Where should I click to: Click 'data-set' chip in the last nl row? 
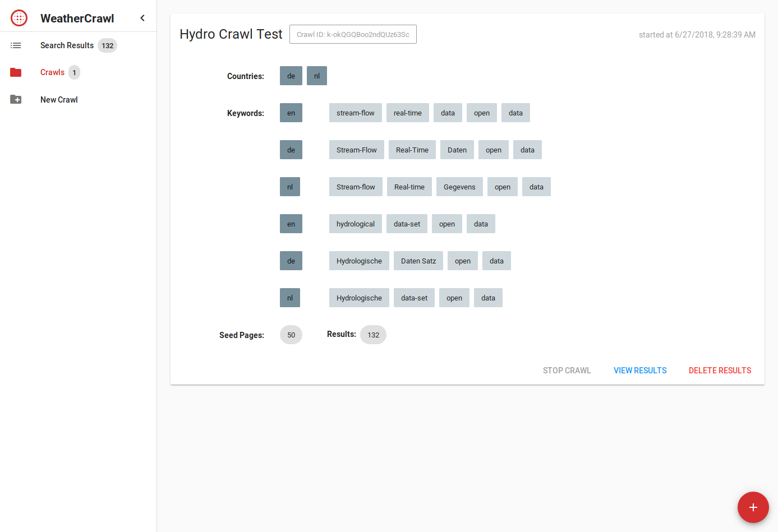pos(415,298)
